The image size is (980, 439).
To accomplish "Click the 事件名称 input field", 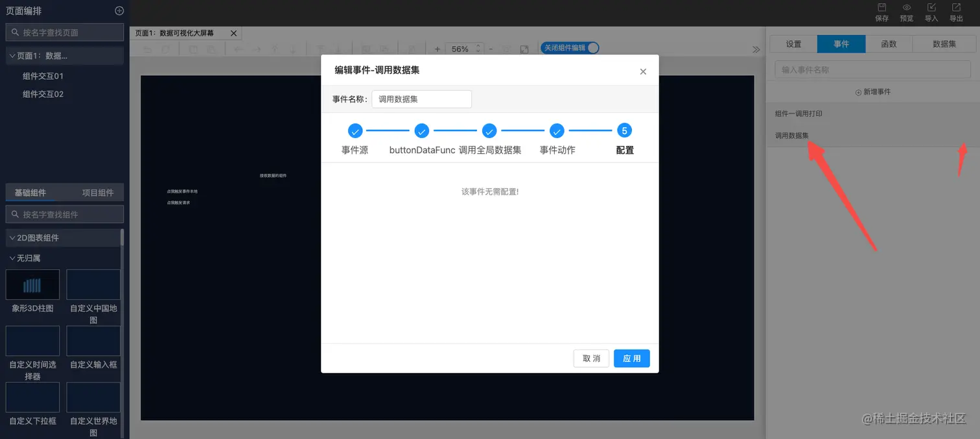I will pos(421,99).
